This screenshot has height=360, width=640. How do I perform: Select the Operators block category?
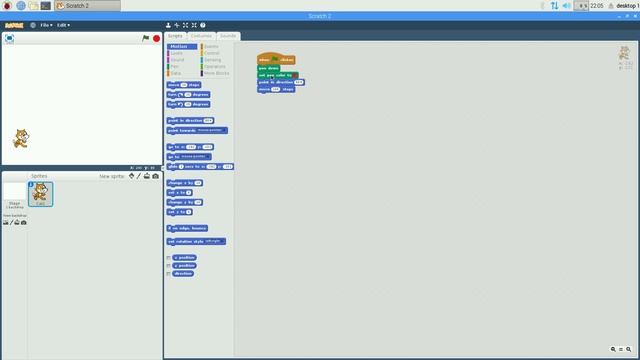pos(214,66)
